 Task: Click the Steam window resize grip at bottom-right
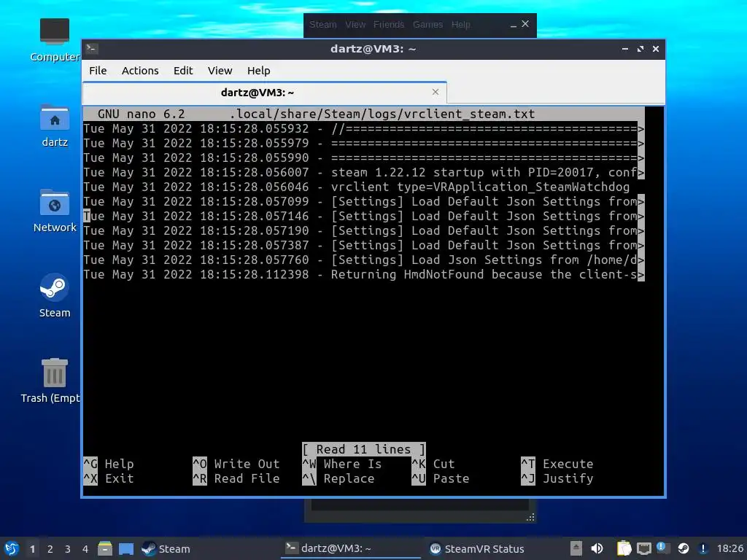[x=530, y=517]
